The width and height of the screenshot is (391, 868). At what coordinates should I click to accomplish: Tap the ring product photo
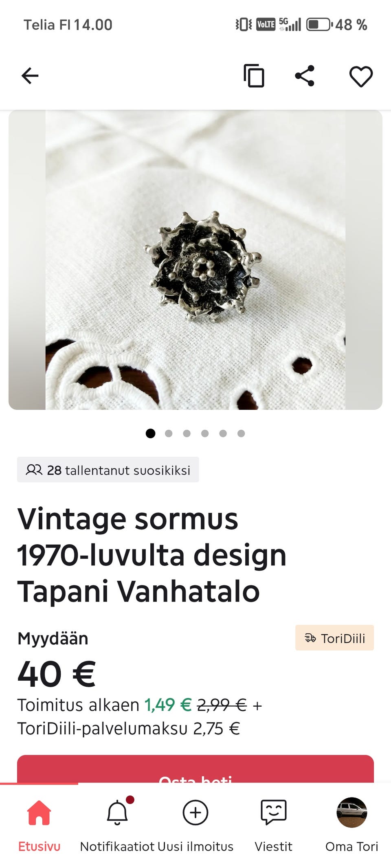[x=195, y=260]
